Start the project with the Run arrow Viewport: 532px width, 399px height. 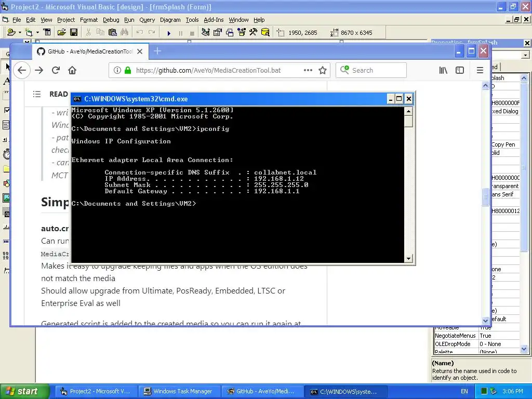pos(169,33)
